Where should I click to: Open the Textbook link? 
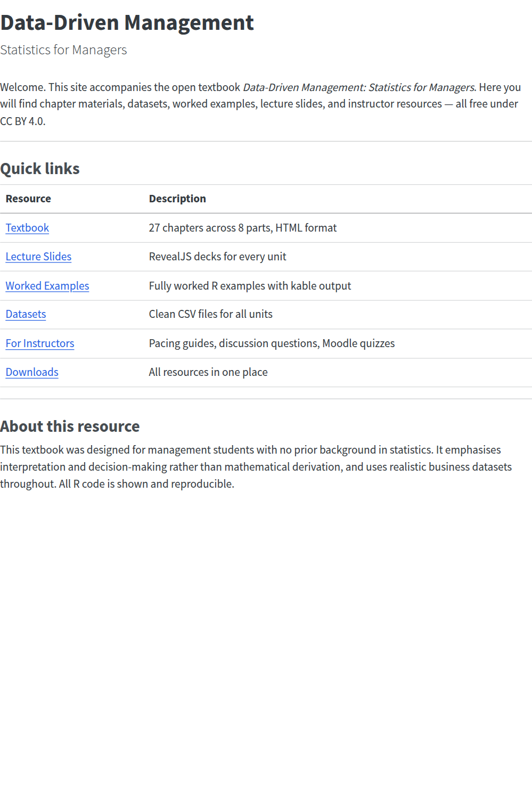(27, 228)
